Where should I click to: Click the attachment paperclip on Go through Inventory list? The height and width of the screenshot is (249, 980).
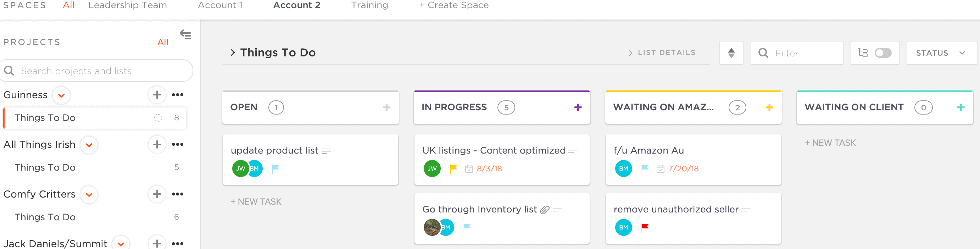(x=545, y=209)
